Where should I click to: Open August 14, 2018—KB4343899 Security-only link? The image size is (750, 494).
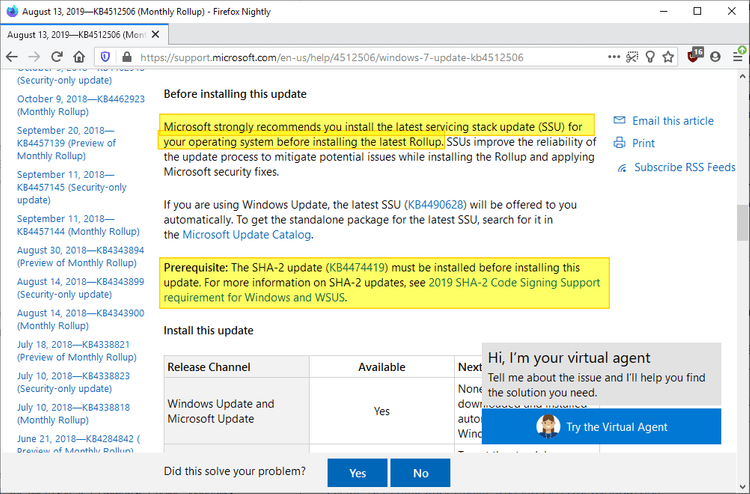click(x=80, y=288)
